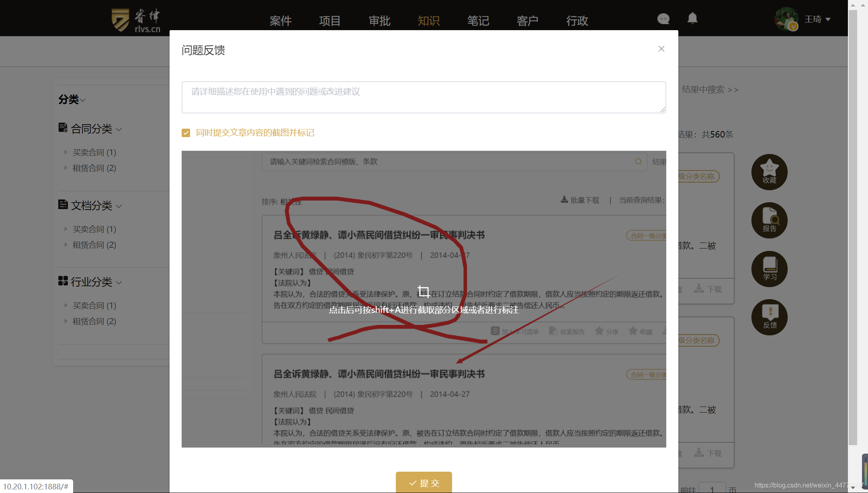Viewport: 868px width, 493px height.
Task: Go to the 案件 menu
Action: [280, 21]
